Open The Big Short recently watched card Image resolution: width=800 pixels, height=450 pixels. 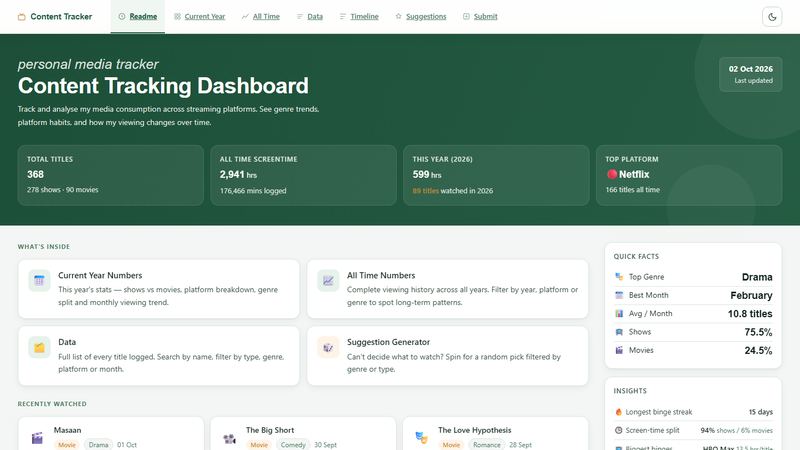click(x=303, y=434)
